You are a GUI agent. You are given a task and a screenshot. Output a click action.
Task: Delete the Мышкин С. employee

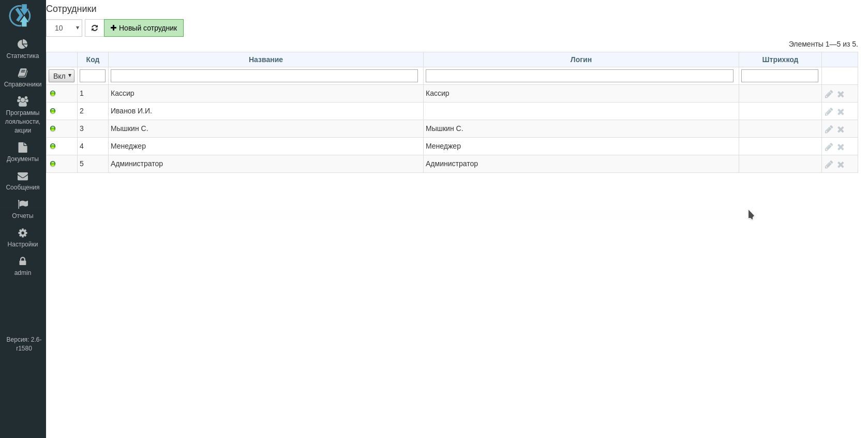(x=841, y=129)
